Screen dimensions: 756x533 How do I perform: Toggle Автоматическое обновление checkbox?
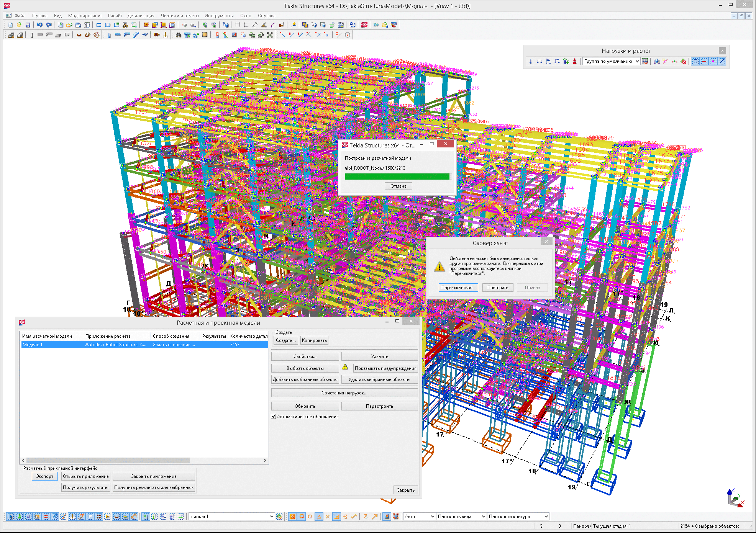(x=274, y=417)
